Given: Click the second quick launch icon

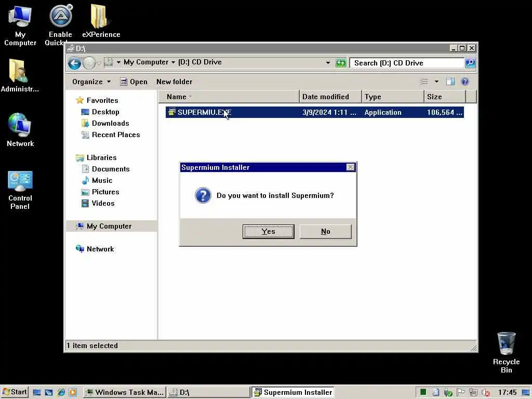Looking at the screenshot, I should [x=49, y=393].
